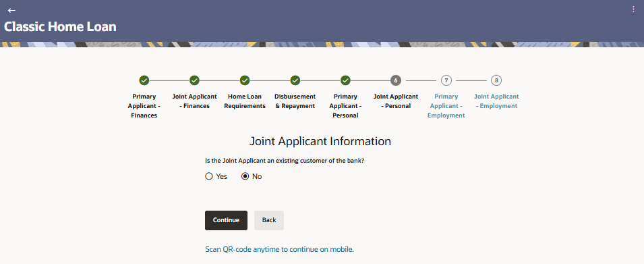The height and width of the screenshot is (264, 644).
Task: Click the Classic Home Loan title
Action: [61, 27]
